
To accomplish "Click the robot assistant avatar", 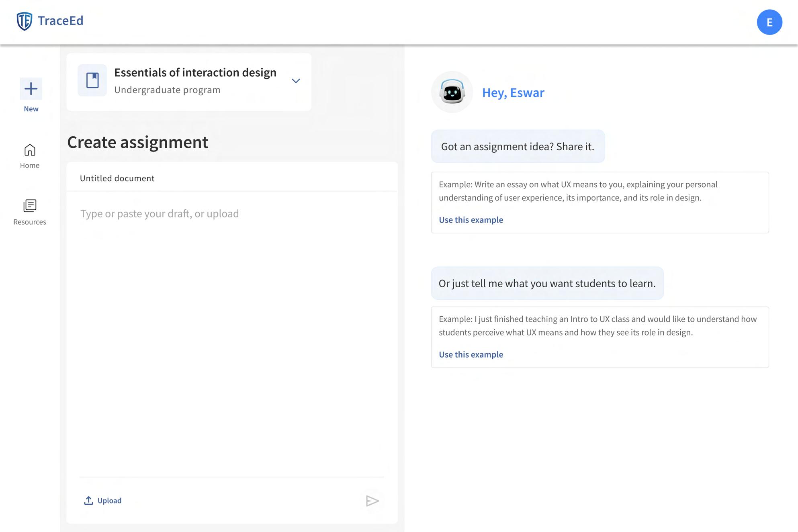I will point(452,92).
